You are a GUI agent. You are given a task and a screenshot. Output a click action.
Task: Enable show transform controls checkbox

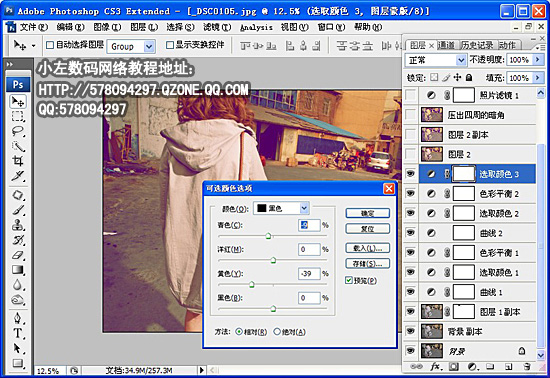click(x=170, y=45)
